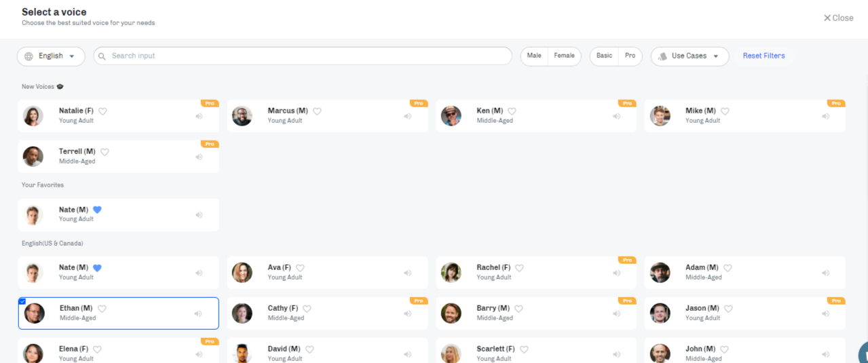Image resolution: width=868 pixels, height=363 pixels.
Task: Close the voice selection dialog
Action: click(839, 18)
